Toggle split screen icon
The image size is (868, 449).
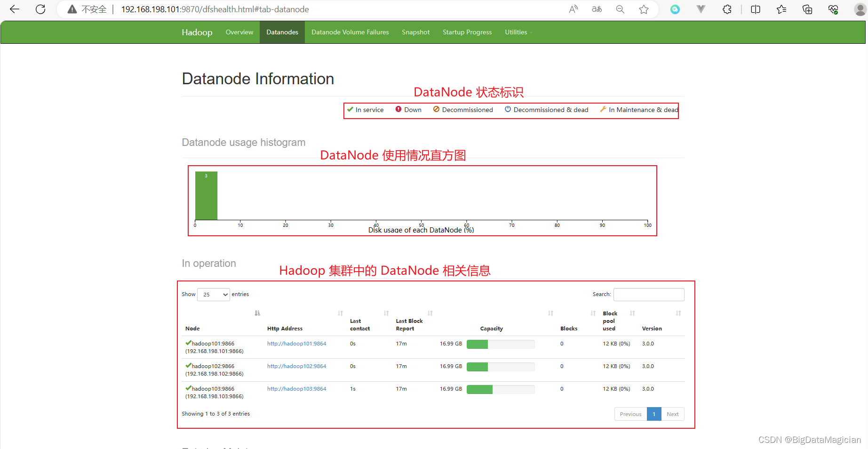coord(756,9)
